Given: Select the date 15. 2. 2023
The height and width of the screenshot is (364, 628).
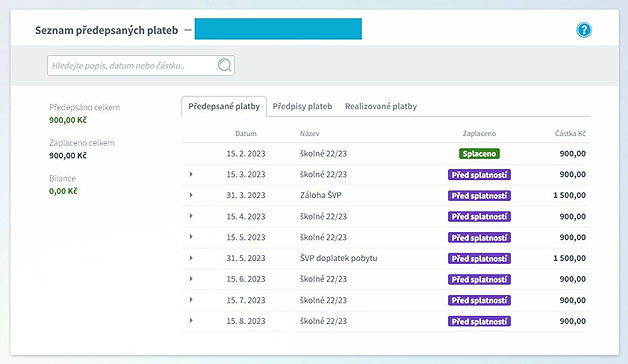Looking at the screenshot, I should point(246,154).
